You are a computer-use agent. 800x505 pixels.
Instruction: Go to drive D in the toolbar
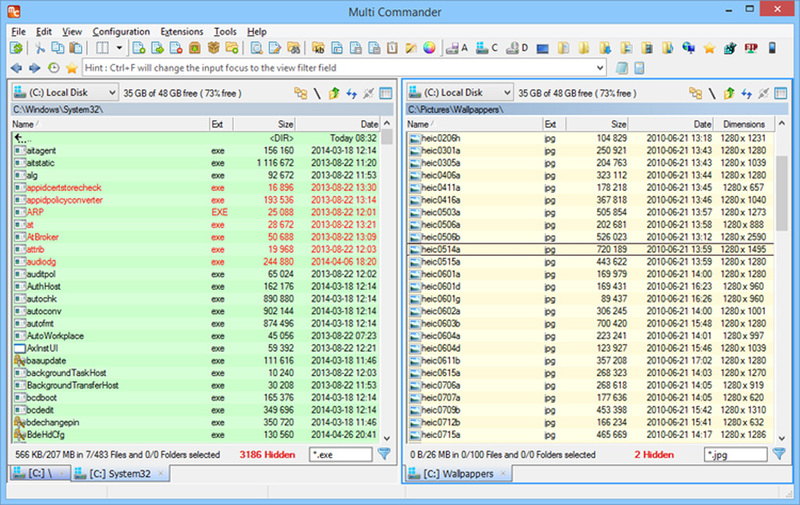517,48
